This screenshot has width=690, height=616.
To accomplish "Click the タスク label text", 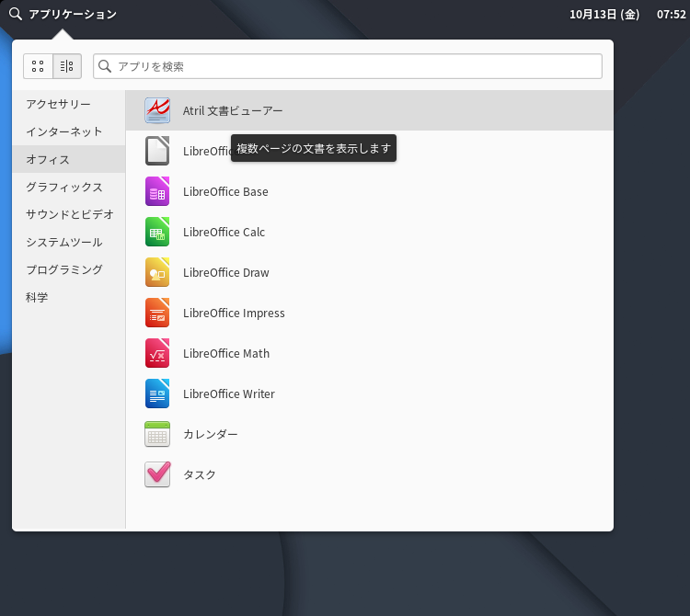I will [x=200, y=474].
